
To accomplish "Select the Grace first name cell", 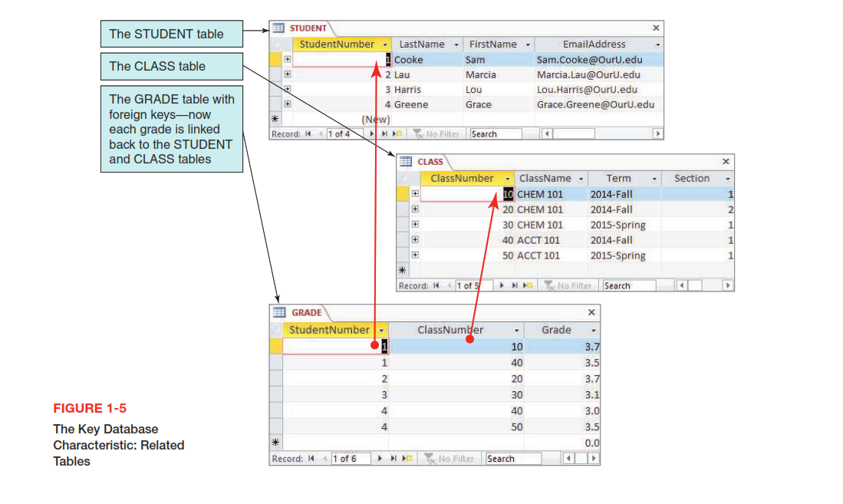I will (499, 104).
